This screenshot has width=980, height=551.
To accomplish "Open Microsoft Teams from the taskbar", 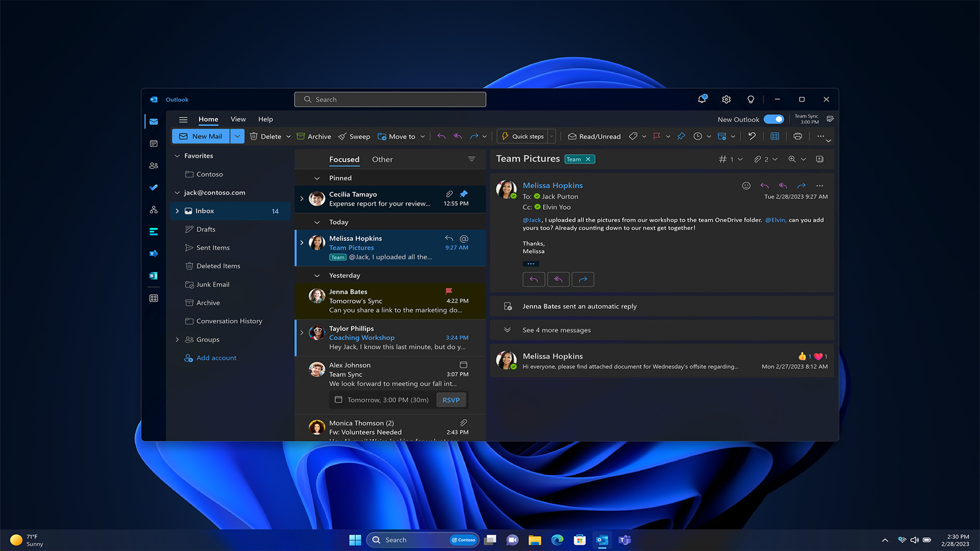I will [625, 540].
